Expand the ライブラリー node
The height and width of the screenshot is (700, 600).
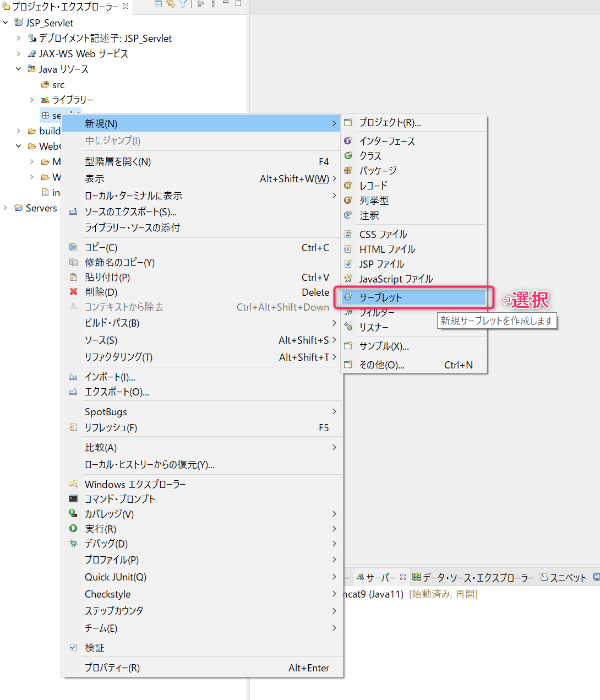[x=32, y=100]
